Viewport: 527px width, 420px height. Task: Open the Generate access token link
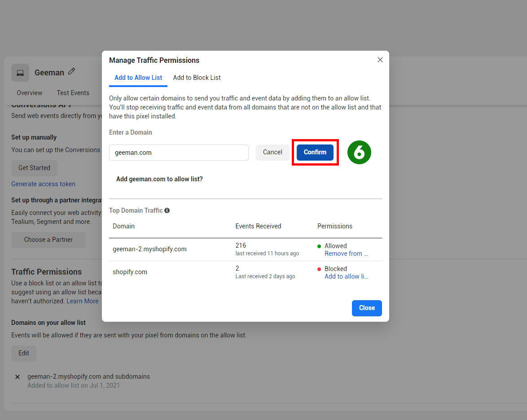tap(43, 184)
